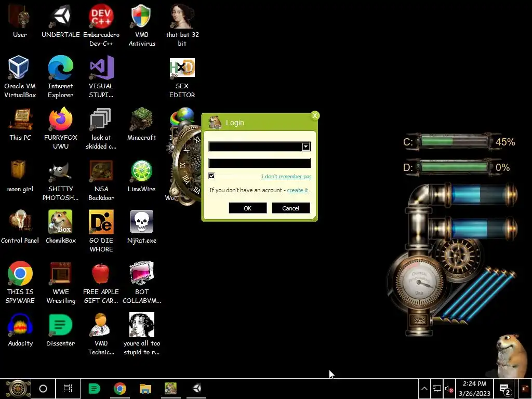
Task: Focus the username combo box field
Action: pos(260,146)
